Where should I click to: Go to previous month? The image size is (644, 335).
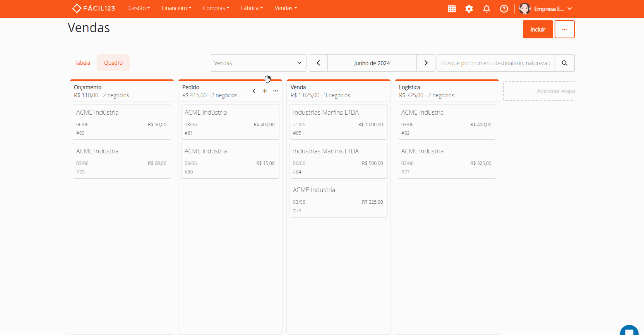click(x=318, y=63)
